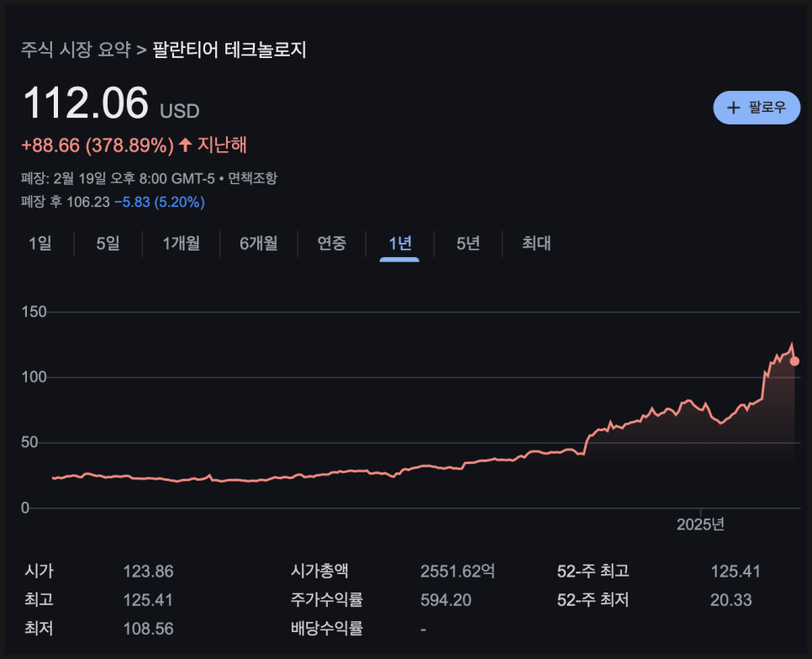Screen dimensions: 812x659
Task: Click the 배당수익률 label
Action: (x=327, y=628)
